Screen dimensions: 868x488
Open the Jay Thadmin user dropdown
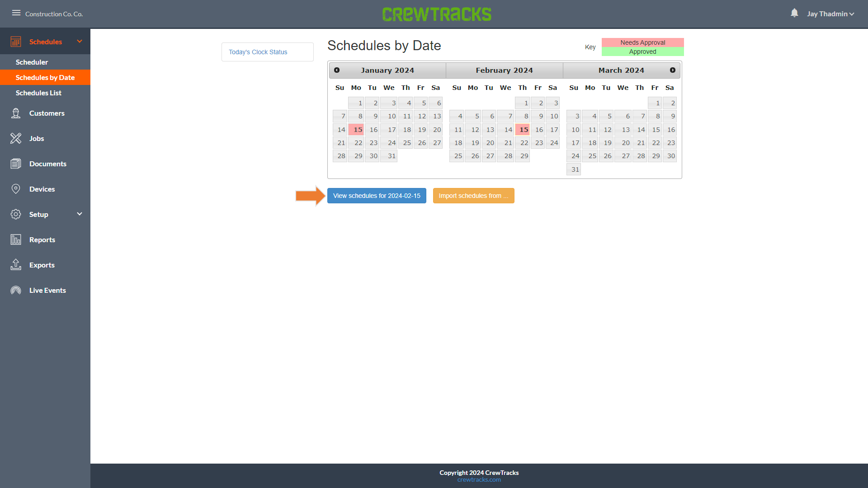[x=830, y=14]
